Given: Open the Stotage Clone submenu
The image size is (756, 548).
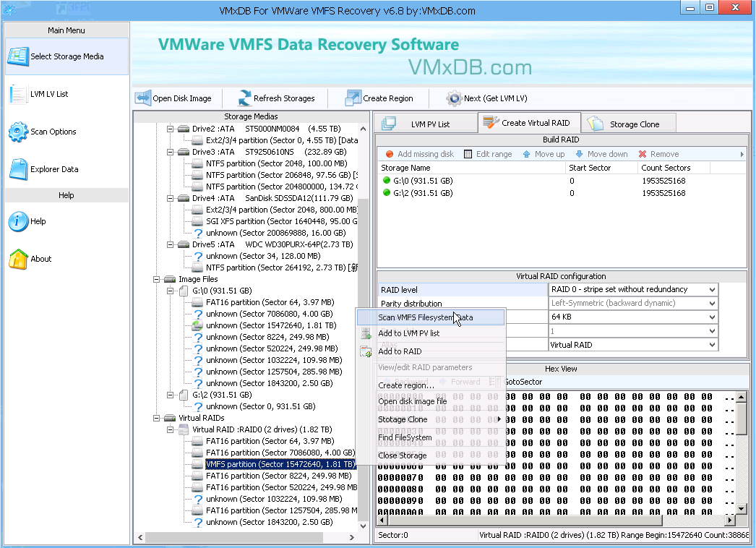Looking at the screenshot, I should coord(431,420).
